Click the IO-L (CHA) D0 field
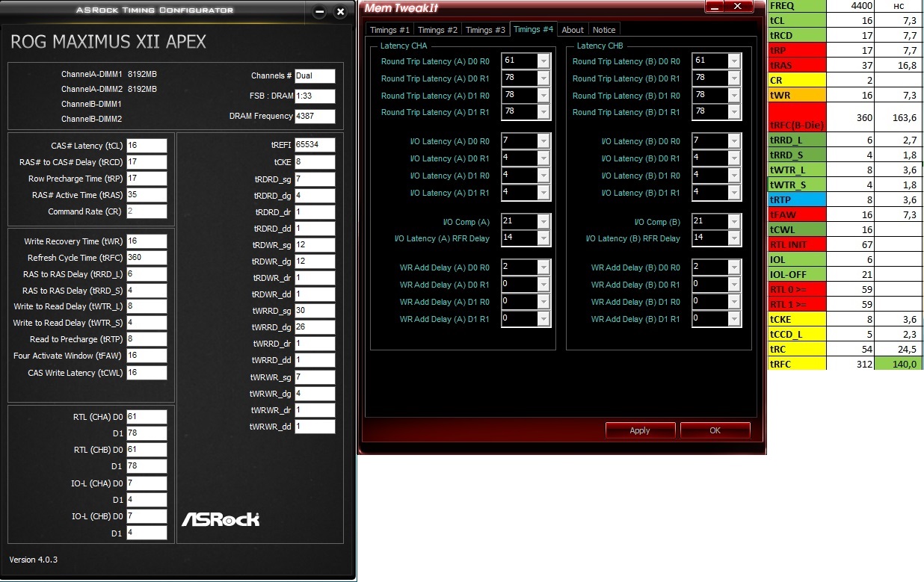The image size is (924, 582). click(x=147, y=483)
